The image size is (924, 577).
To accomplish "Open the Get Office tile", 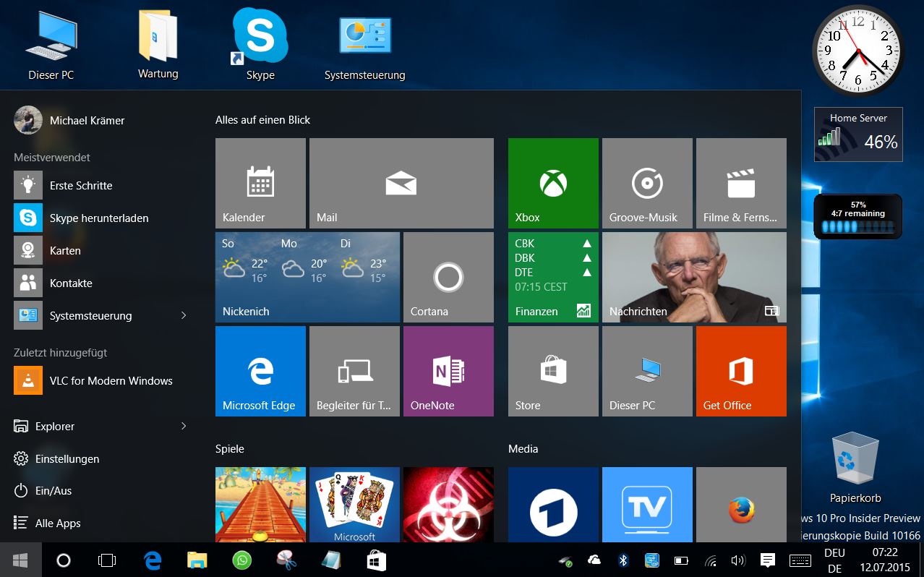I will point(741,371).
